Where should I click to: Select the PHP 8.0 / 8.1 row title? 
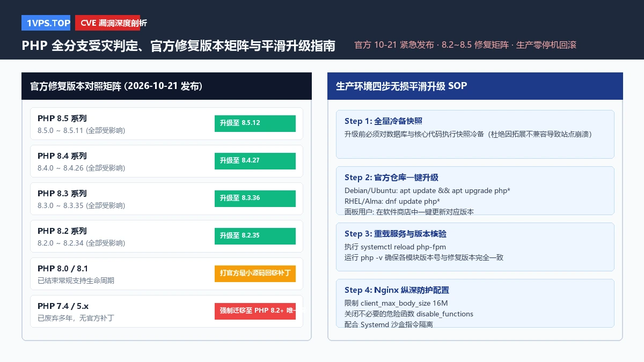[x=63, y=268]
